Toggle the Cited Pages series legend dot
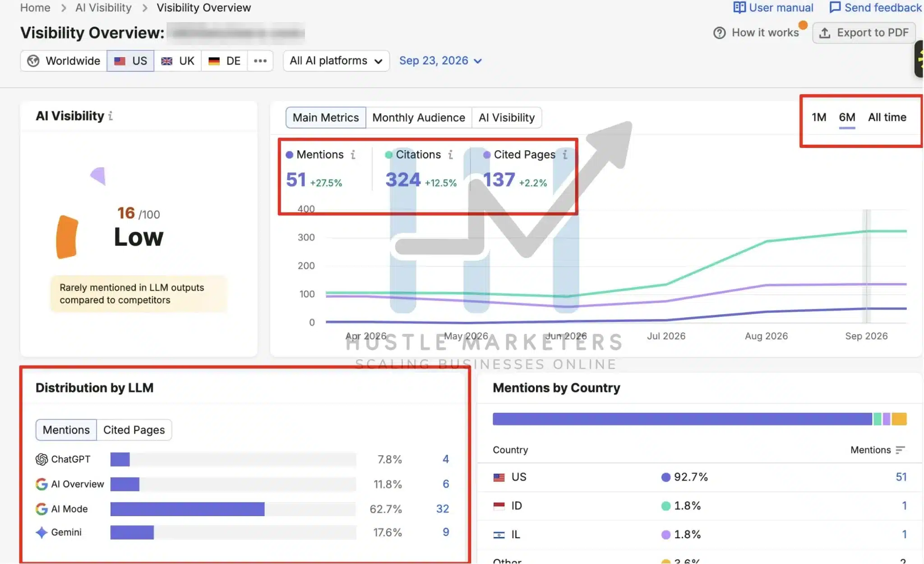The width and height of the screenshot is (924, 564). (487, 155)
